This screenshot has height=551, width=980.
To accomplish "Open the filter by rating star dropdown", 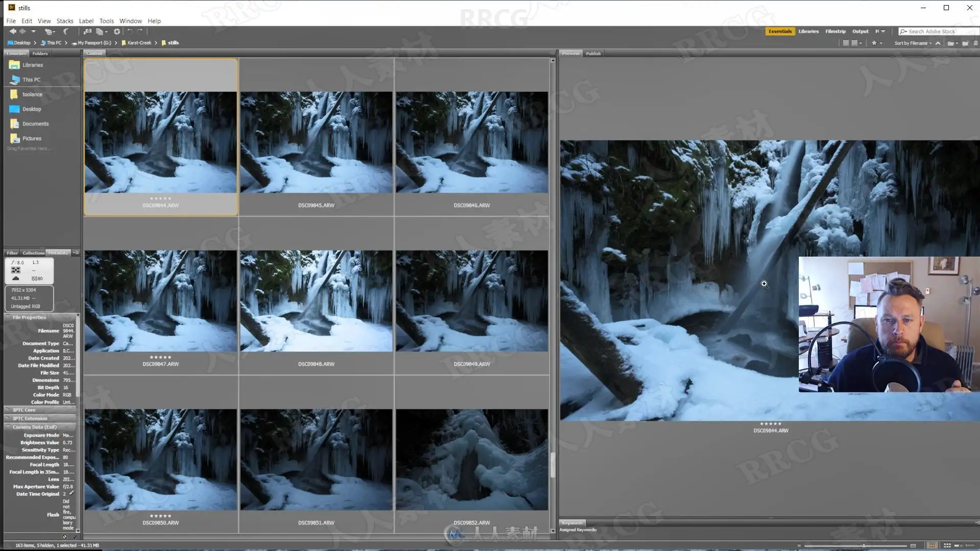I will [877, 43].
